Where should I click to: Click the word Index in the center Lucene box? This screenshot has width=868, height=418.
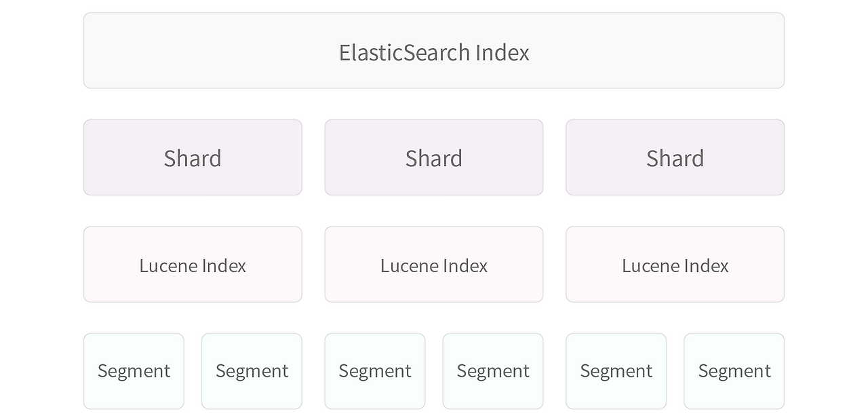coord(466,265)
